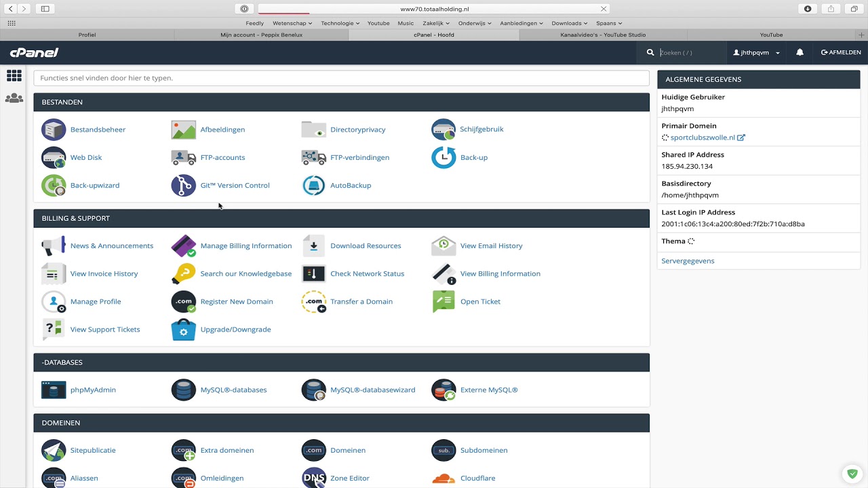Image resolution: width=868 pixels, height=488 pixels.
Task: Open the View Support Tickets link
Action: point(105,329)
